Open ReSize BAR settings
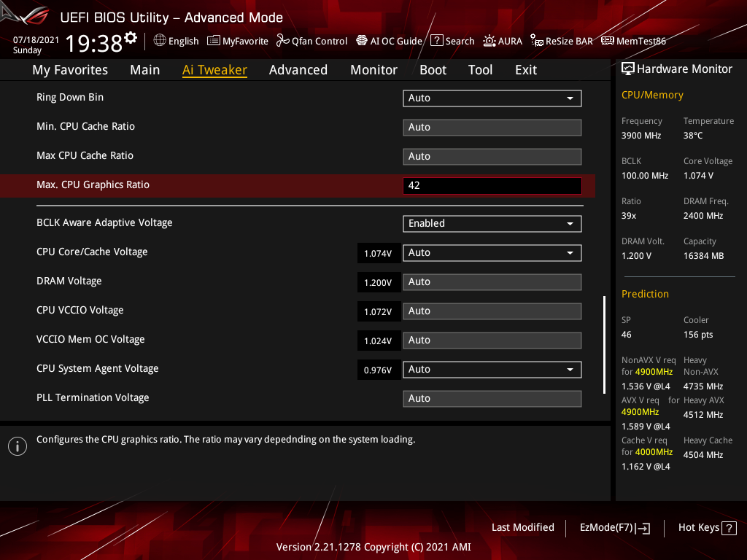 coord(561,41)
